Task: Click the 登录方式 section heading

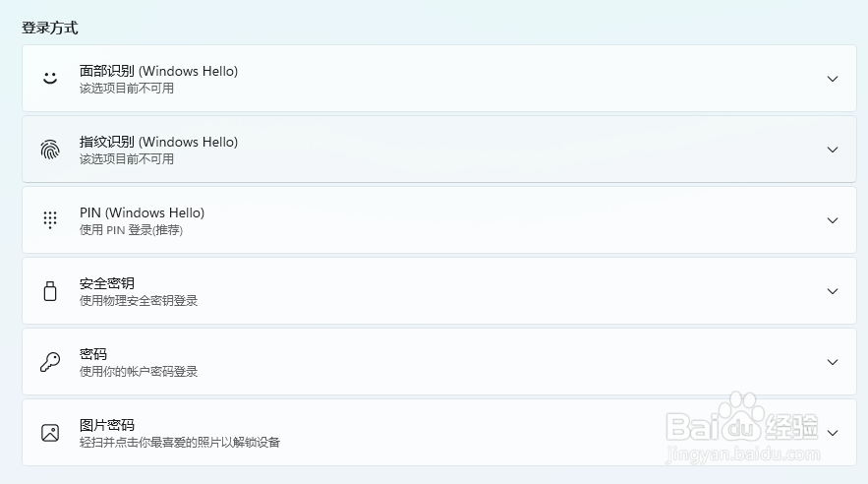Action: tap(50, 28)
